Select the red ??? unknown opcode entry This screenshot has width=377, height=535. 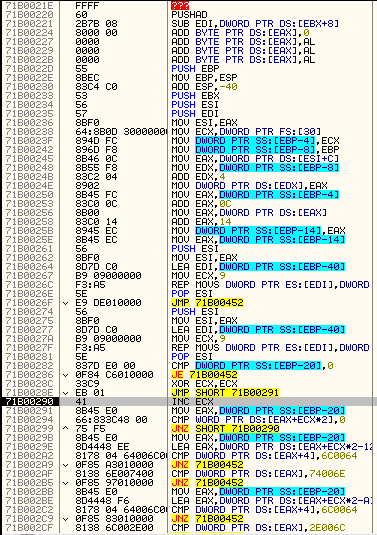[180, 6]
